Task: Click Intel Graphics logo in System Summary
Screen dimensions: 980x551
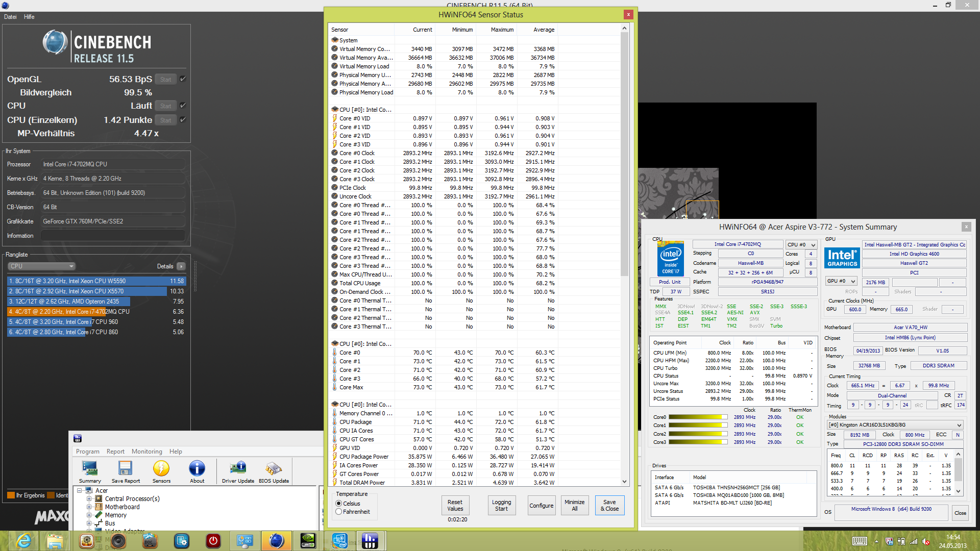Action: pyautogui.click(x=842, y=258)
